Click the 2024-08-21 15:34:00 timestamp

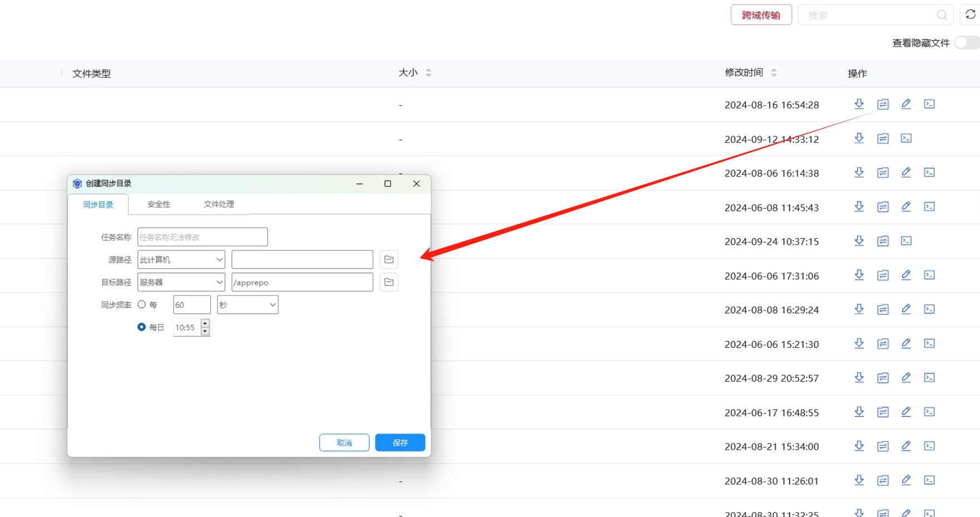[x=771, y=446]
